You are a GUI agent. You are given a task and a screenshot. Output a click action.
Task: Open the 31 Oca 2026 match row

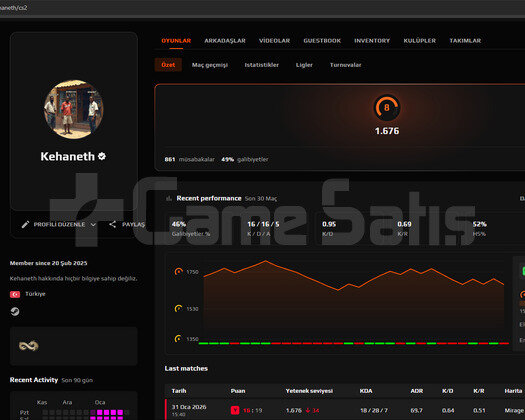pyautogui.click(x=345, y=410)
